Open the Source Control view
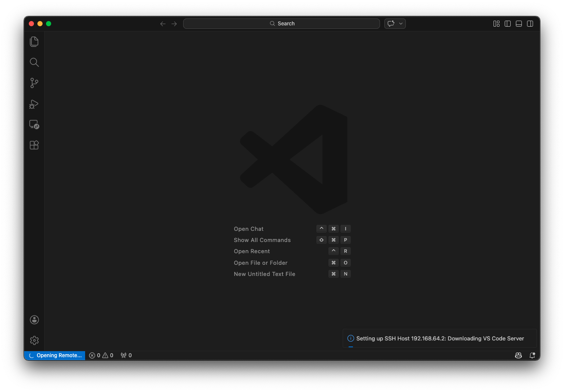Image resolution: width=564 pixels, height=392 pixels. (34, 83)
